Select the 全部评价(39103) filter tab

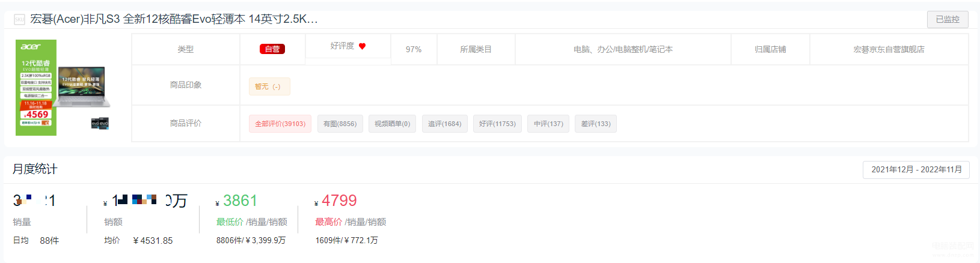pos(280,124)
